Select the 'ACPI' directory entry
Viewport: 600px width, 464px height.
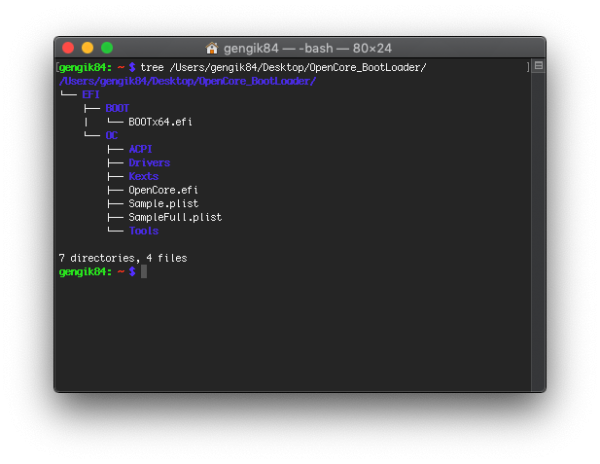coord(140,149)
